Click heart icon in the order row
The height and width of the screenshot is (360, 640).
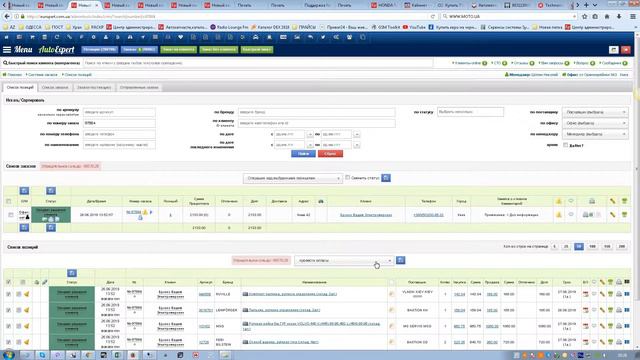click(x=571, y=214)
